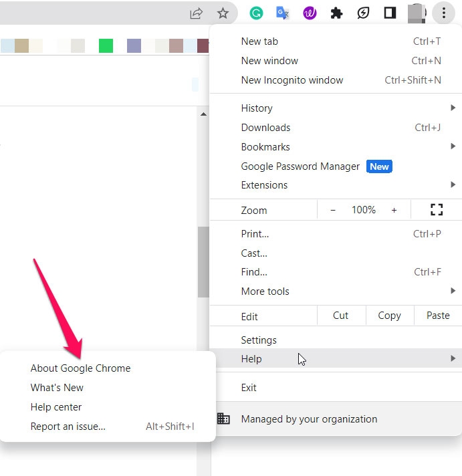Expand the Extensions submenu
The width and height of the screenshot is (462, 476).
[336, 185]
